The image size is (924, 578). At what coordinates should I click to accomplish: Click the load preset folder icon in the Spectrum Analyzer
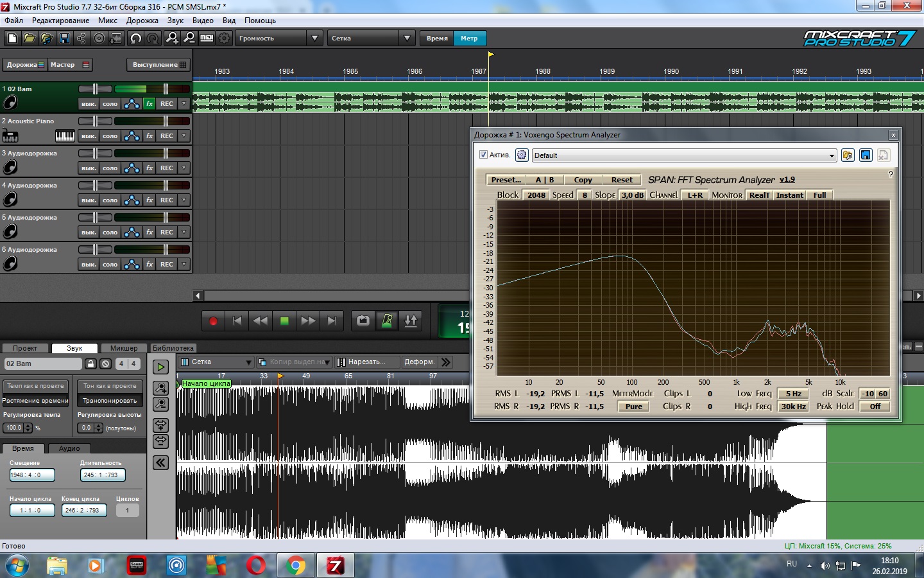(848, 155)
